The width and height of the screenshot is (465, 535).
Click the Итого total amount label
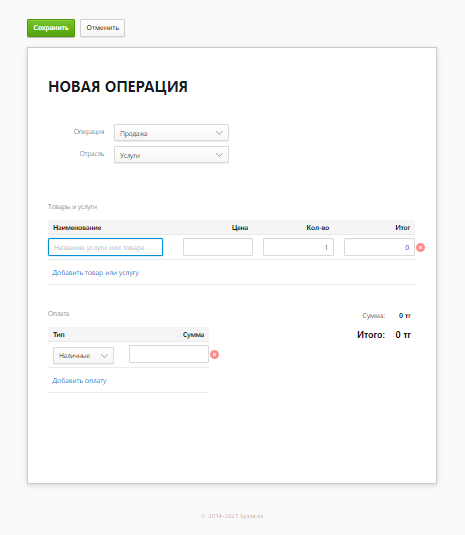371,335
